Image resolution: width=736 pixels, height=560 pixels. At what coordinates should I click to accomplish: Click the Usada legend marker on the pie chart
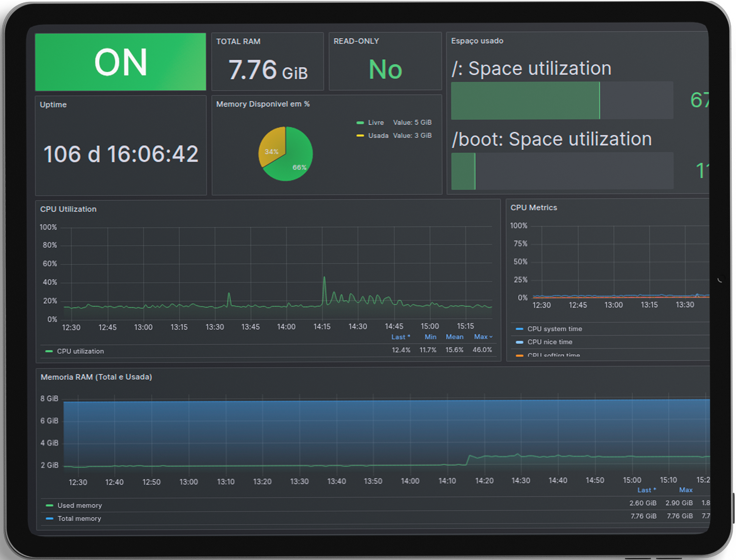tap(360, 136)
